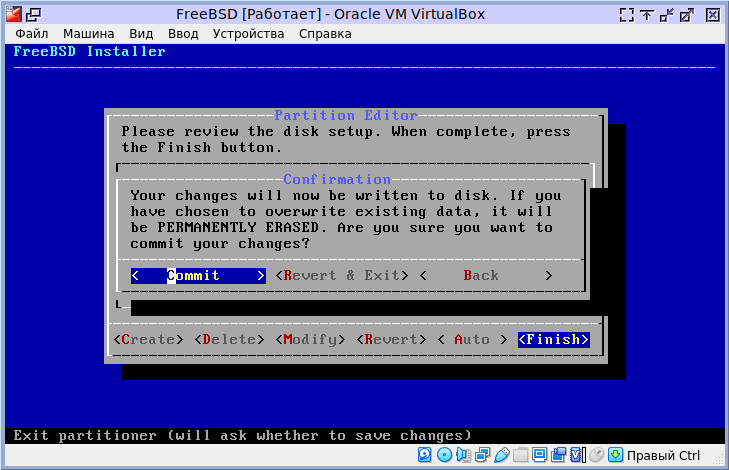Screen dimensions: 729x470
Task: Click the display monitor indicator icon
Action: coord(539,455)
